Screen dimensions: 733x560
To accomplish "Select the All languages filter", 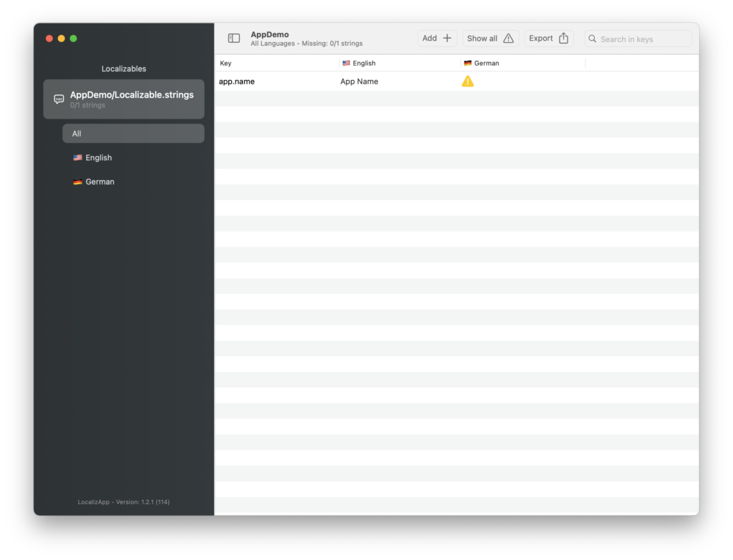I will pyautogui.click(x=133, y=134).
